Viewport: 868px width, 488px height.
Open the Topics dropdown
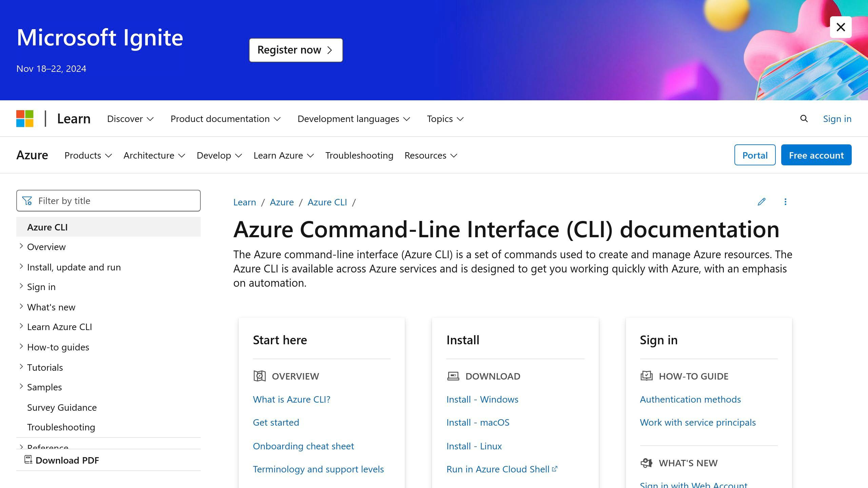445,119
